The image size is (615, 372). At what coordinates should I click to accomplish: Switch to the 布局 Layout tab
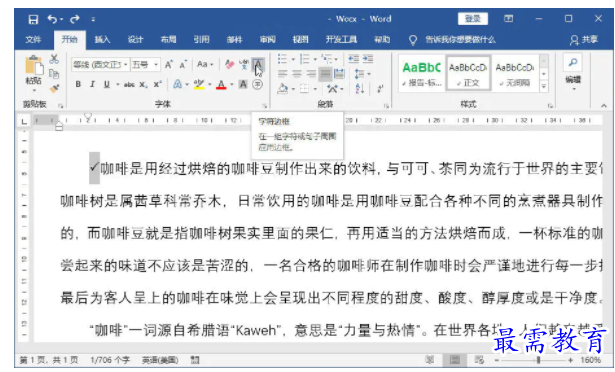[168, 40]
